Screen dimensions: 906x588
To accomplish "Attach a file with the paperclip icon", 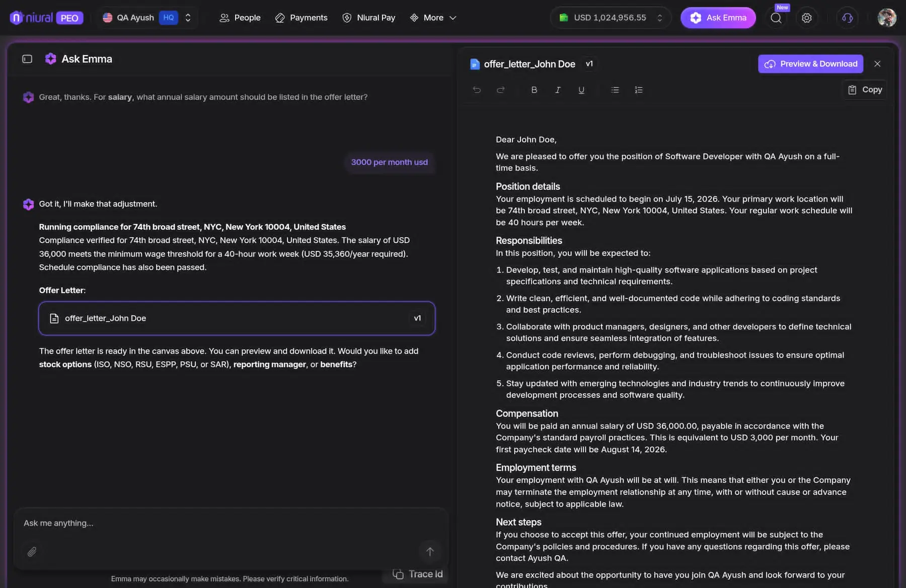I will pyautogui.click(x=32, y=552).
